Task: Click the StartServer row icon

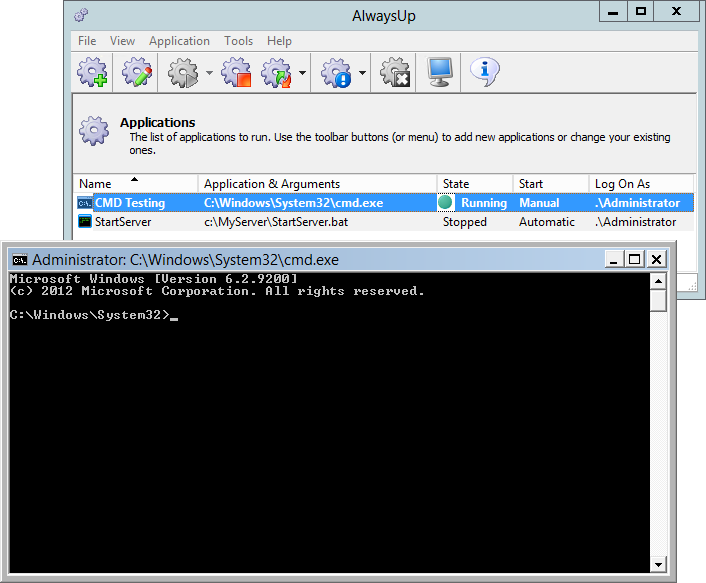Action: [85, 221]
